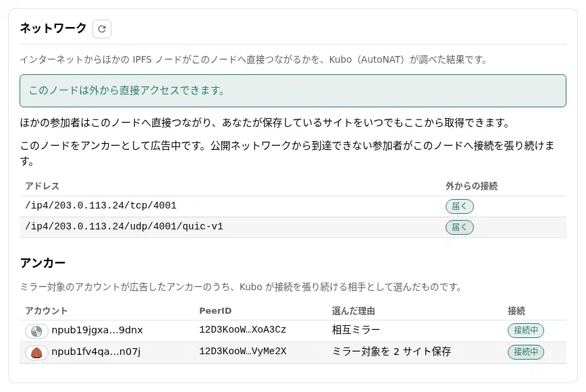Click the globe avatar for npub19jgxa...9dnx
The image size is (586, 392).
click(36, 331)
